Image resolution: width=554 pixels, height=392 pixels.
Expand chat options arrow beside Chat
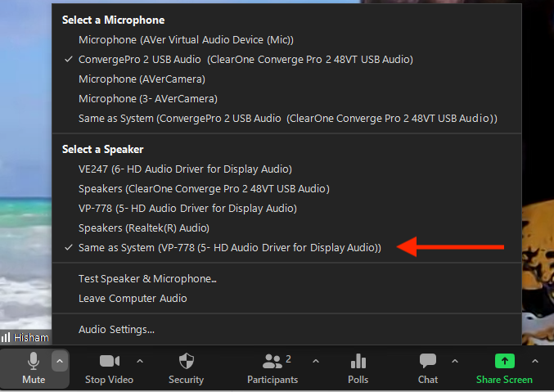coord(455,361)
